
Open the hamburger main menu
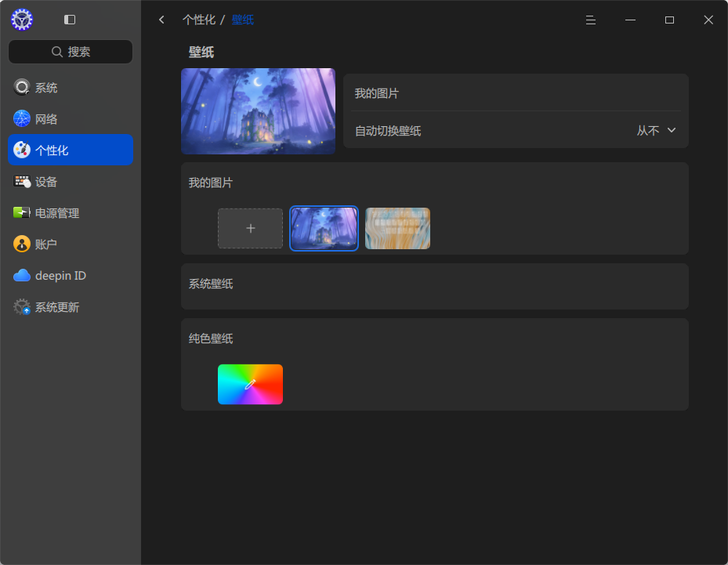(x=591, y=20)
